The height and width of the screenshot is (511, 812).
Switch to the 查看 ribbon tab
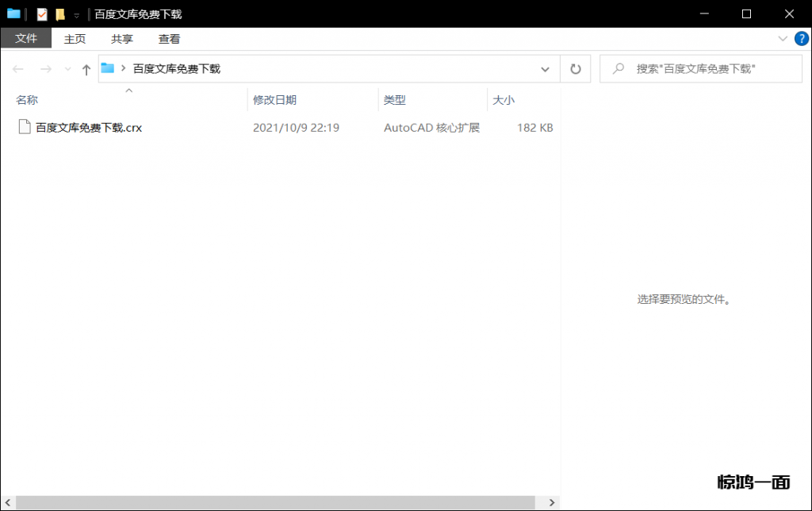[169, 39]
